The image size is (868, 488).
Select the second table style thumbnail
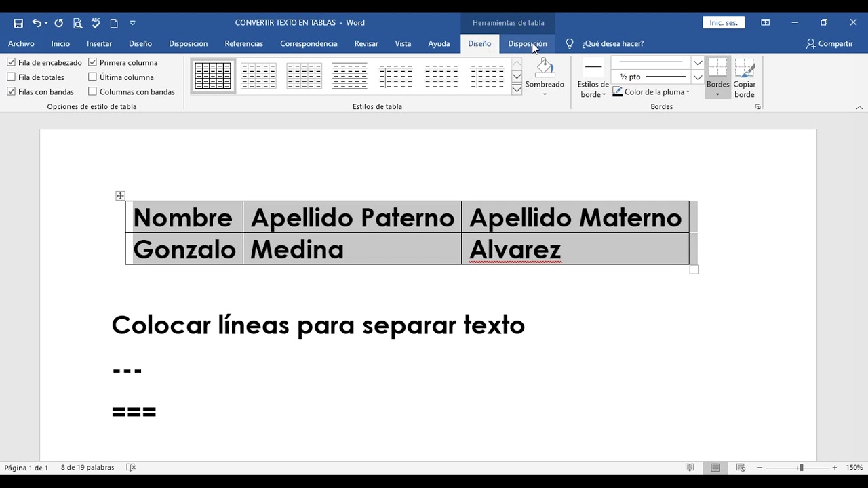[x=258, y=76]
